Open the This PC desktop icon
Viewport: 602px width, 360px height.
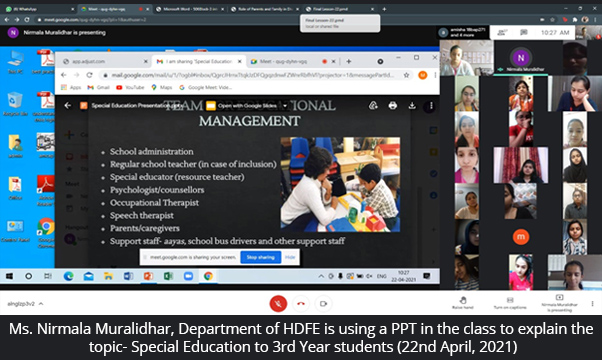point(15,62)
